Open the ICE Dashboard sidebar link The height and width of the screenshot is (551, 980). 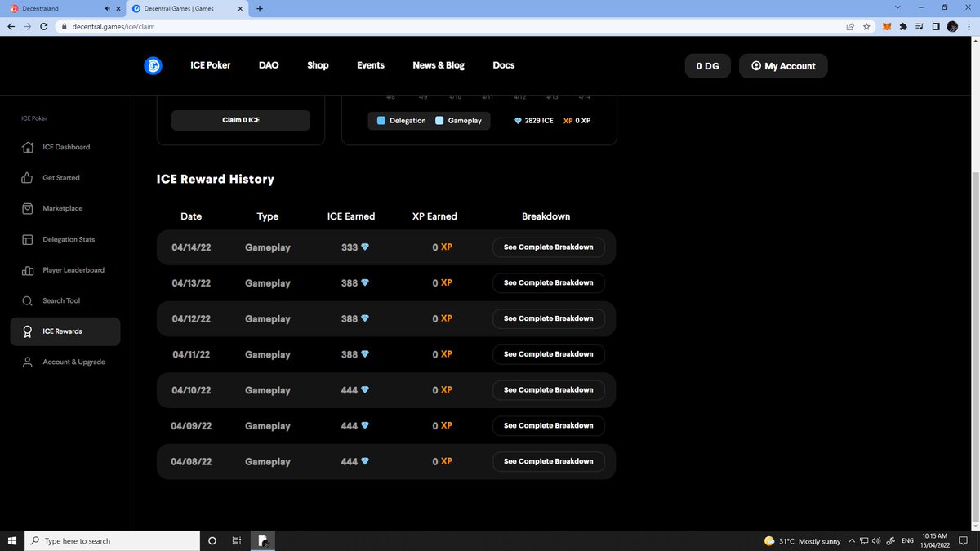tap(66, 147)
